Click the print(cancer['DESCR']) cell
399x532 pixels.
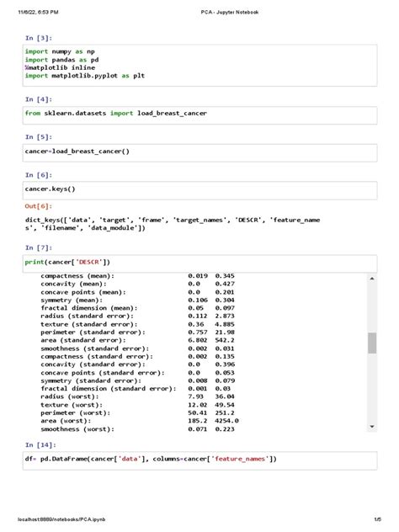tap(199, 263)
